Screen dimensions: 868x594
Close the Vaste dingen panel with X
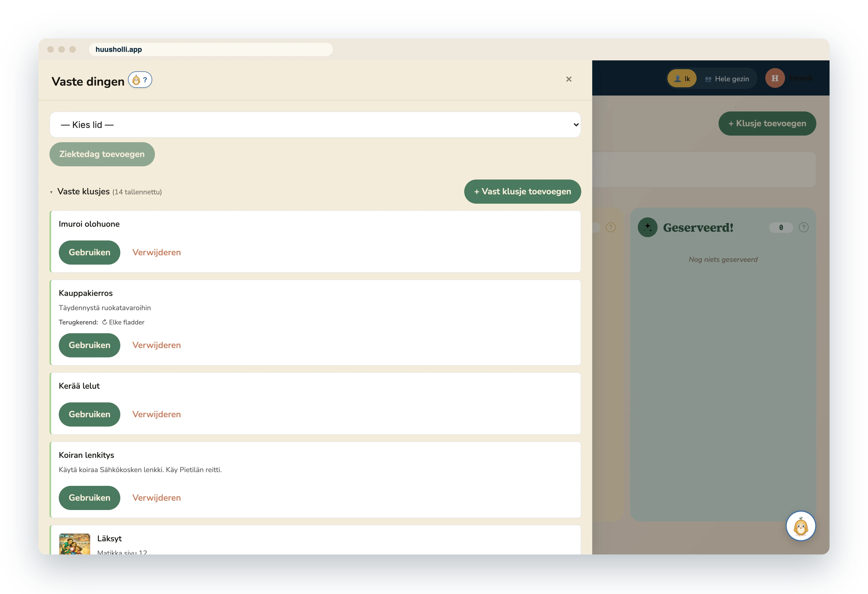[569, 79]
